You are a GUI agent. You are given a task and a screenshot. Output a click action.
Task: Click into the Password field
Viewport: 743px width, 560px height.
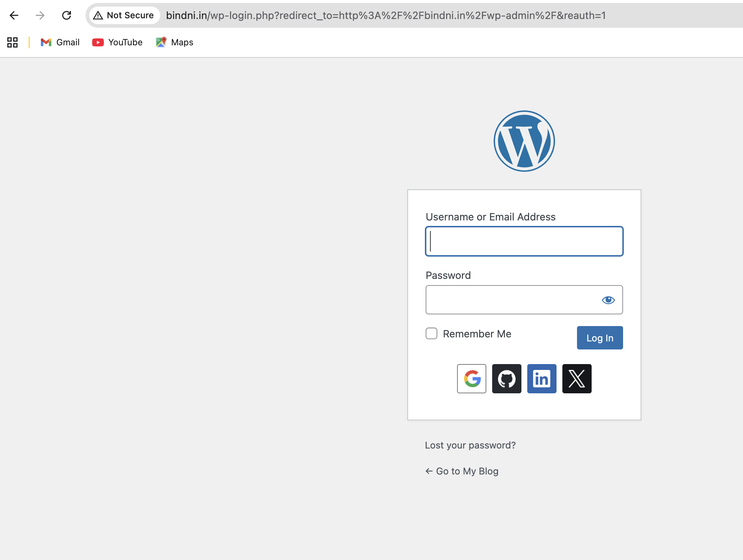tap(512, 300)
